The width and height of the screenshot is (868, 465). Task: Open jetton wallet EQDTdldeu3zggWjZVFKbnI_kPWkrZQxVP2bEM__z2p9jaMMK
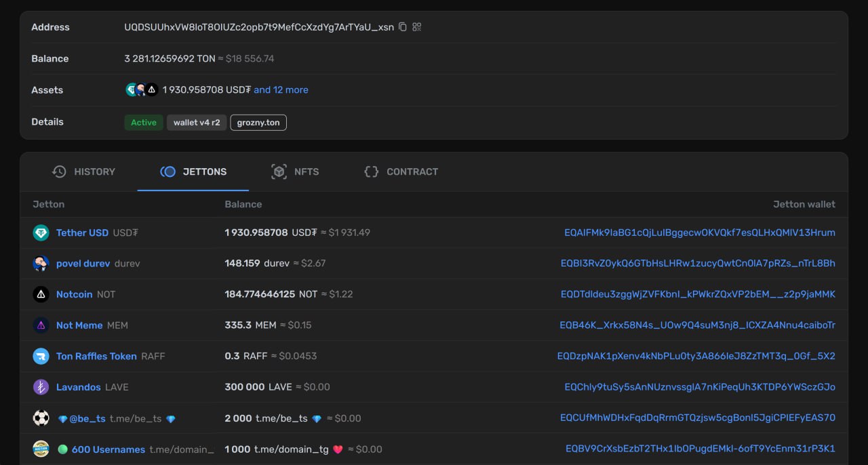pyautogui.click(x=698, y=294)
